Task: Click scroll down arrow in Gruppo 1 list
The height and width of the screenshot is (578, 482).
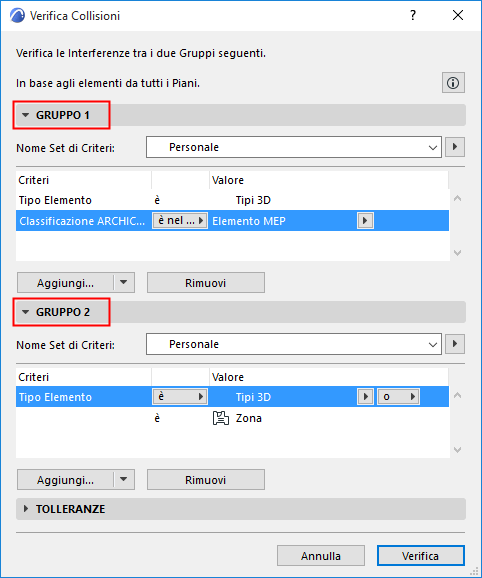Action: (x=457, y=253)
